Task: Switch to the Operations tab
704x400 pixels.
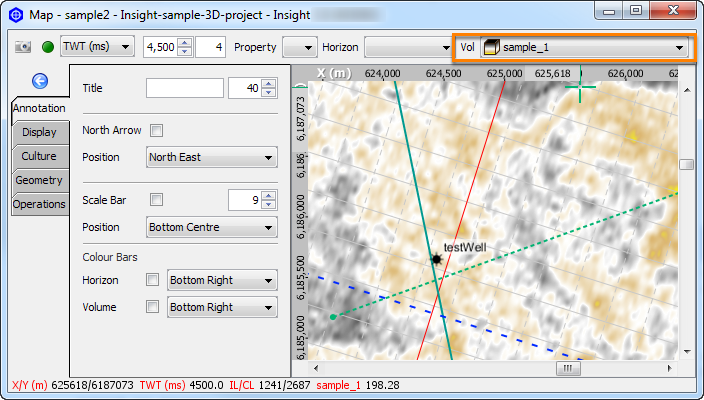Action: click(x=40, y=204)
